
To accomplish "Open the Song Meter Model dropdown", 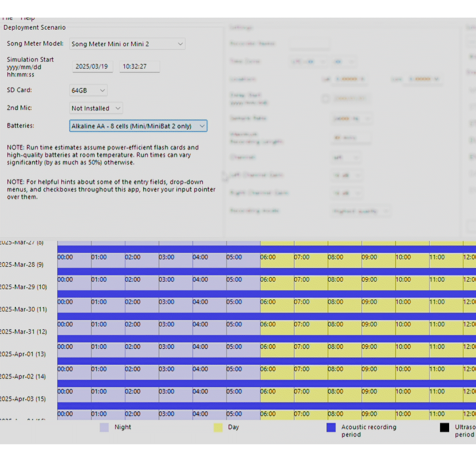I will [x=127, y=44].
